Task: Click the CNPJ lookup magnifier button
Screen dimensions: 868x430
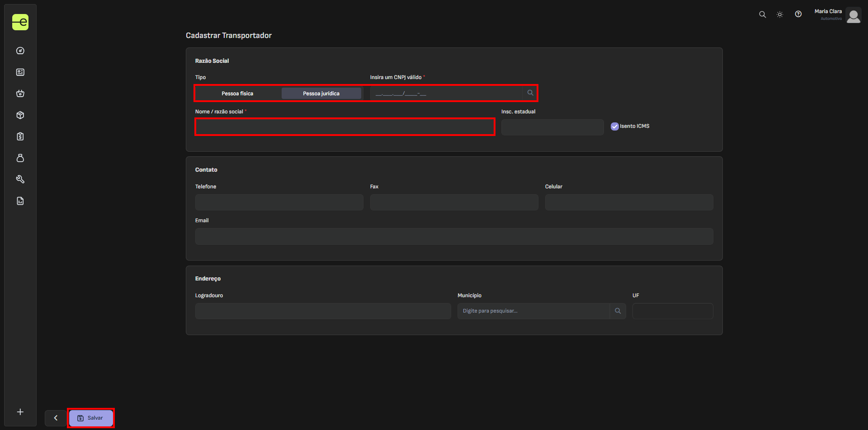Action: pos(530,93)
